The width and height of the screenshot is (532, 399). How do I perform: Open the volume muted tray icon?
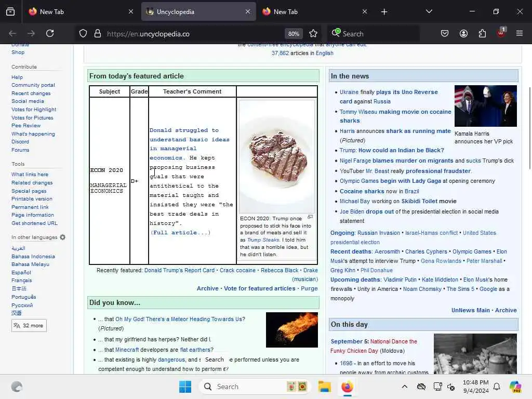pyautogui.click(x=451, y=387)
